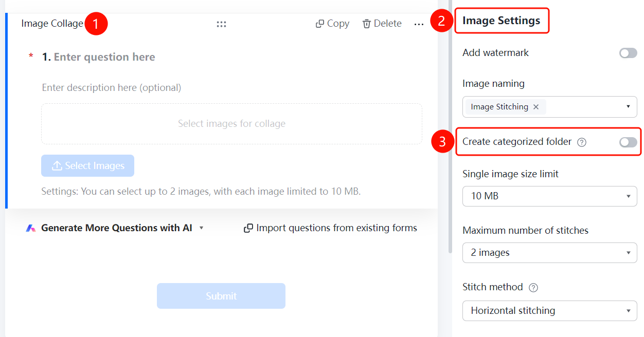The image size is (644, 337).
Task: Click the upload limit settings hint text
Action: (201, 192)
